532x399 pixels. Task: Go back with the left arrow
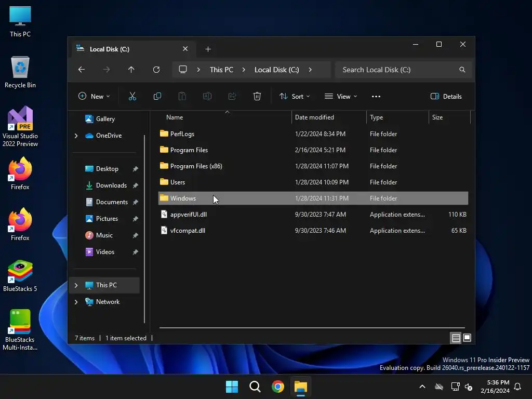82,70
